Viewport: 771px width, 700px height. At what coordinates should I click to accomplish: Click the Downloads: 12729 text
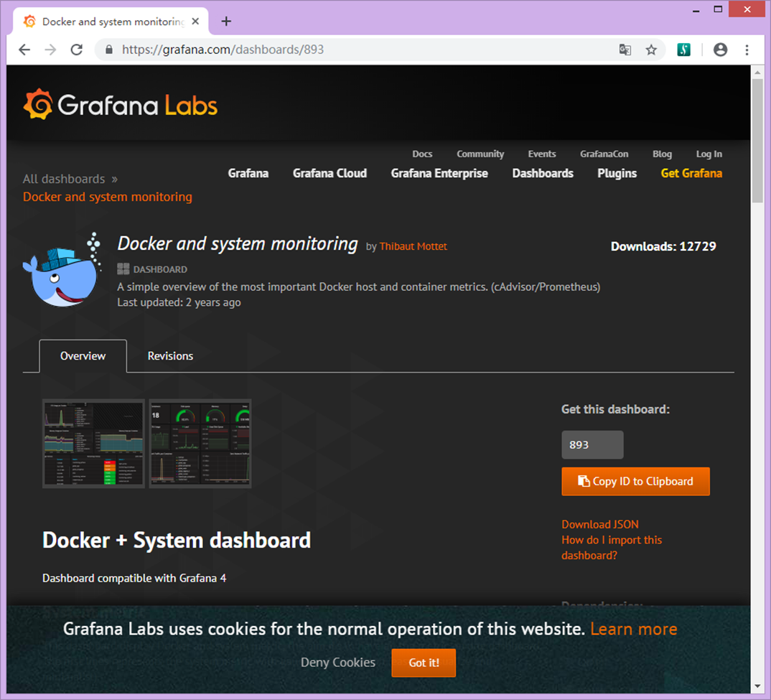tap(663, 246)
